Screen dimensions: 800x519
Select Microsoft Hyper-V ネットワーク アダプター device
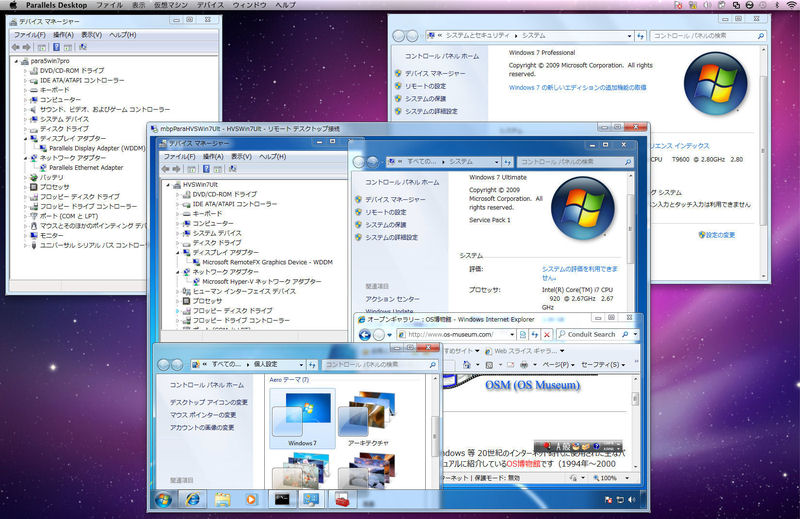[x=262, y=282]
